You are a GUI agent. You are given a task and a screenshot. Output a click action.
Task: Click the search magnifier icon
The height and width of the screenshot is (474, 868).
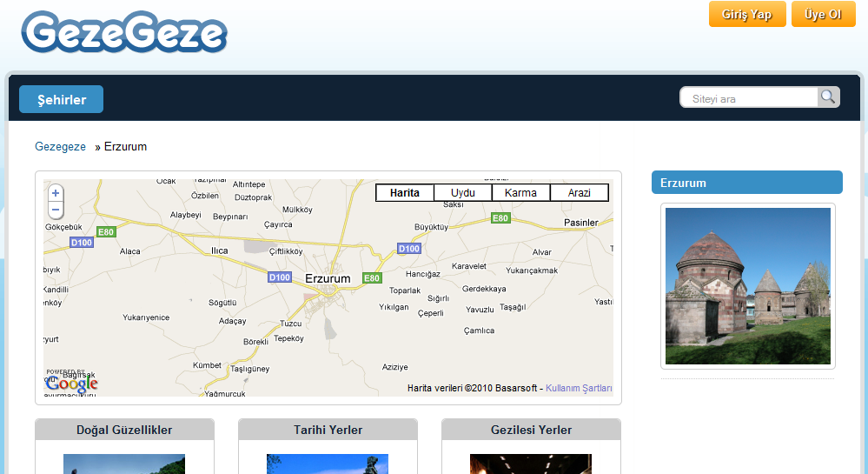coord(828,97)
